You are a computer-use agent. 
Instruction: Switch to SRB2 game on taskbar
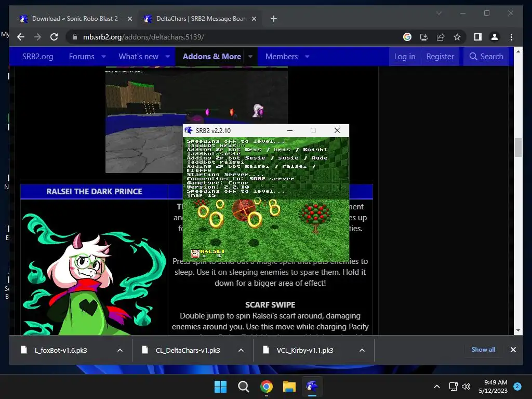(312, 387)
